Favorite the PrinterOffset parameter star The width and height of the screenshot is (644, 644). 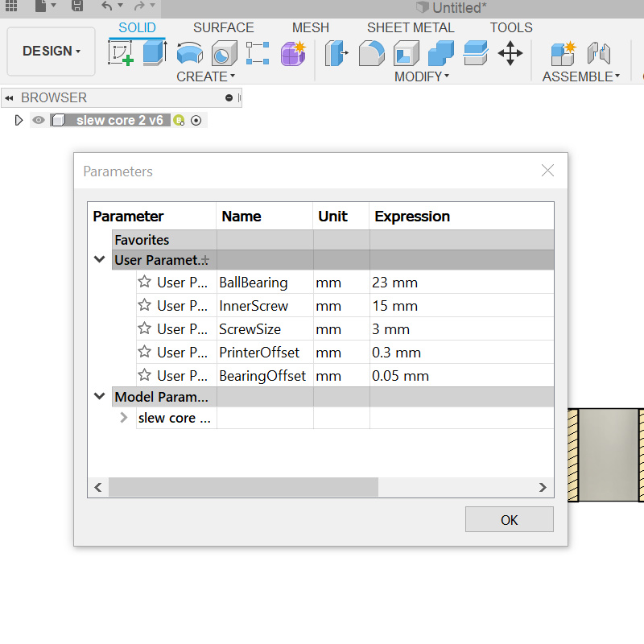145,352
